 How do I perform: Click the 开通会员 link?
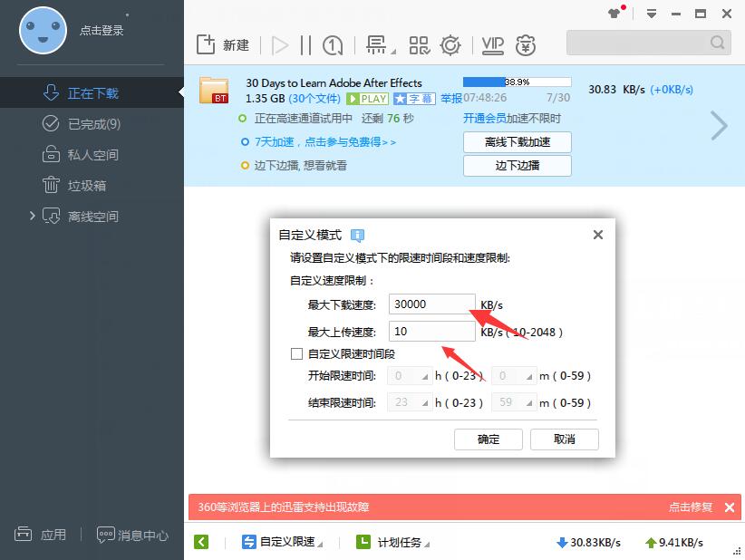click(x=485, y=119)
